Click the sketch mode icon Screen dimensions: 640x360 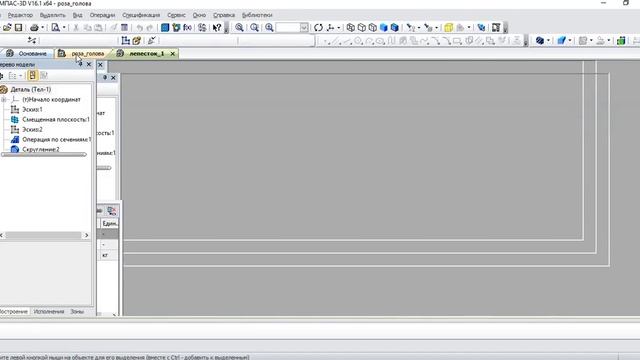[126, 40]
